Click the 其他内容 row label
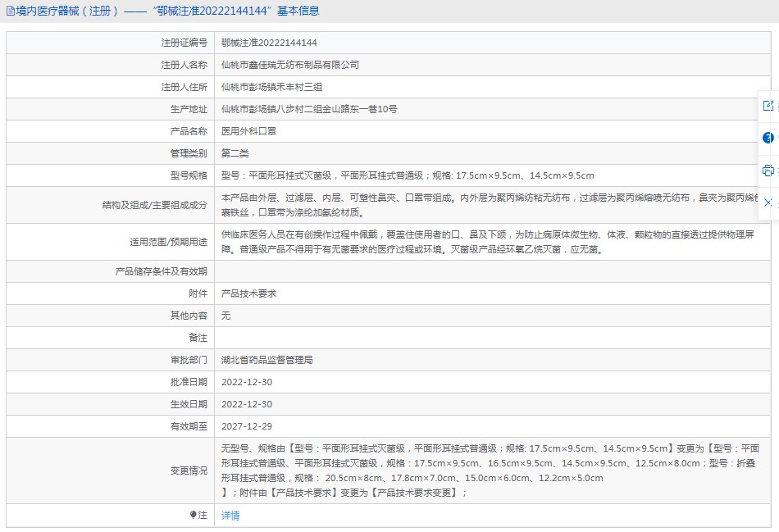The image size is (779, 532). tap(189, 316)
